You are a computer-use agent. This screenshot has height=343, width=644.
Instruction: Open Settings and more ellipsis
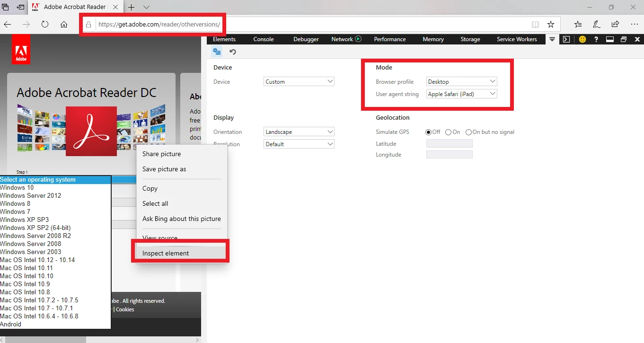coord(635,24)
